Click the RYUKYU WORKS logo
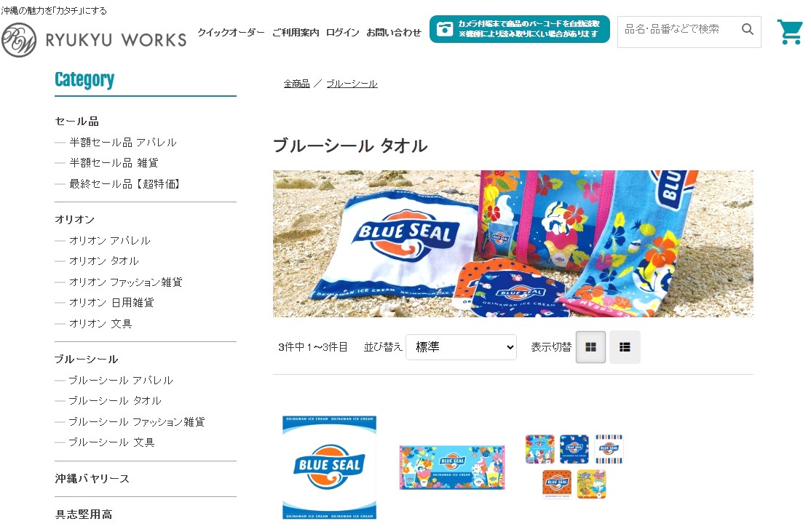 [94, 40]
